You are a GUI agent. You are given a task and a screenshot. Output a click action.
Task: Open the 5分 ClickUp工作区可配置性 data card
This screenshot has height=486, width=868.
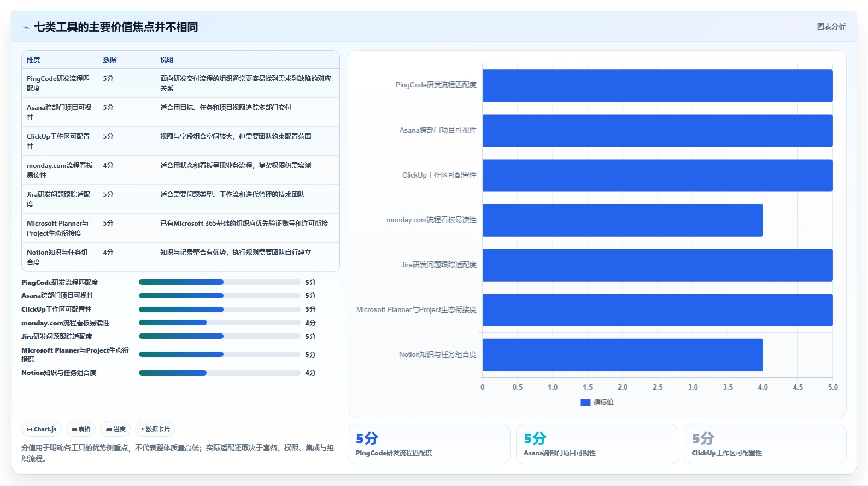[x=765, y=444]
